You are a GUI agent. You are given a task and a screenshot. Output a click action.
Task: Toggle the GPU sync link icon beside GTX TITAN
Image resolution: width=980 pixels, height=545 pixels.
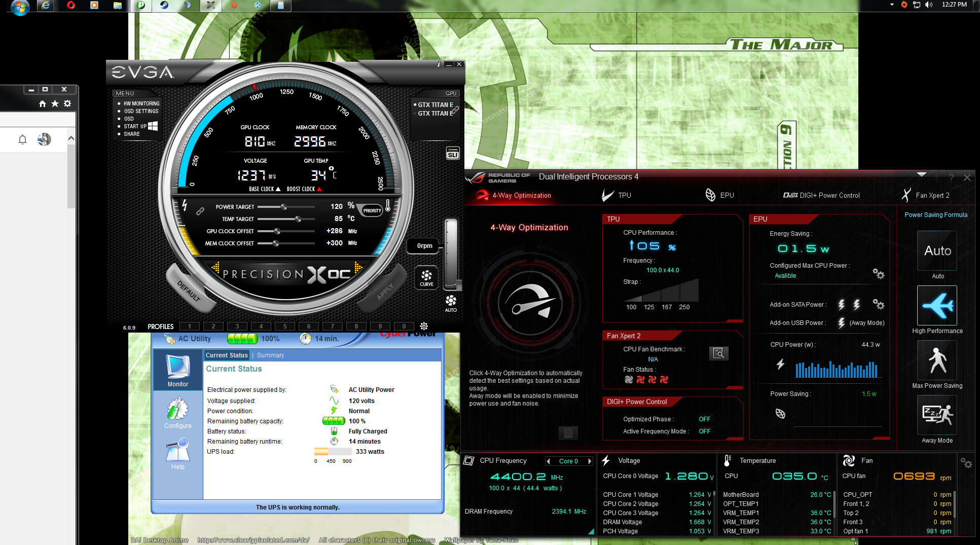455,110
